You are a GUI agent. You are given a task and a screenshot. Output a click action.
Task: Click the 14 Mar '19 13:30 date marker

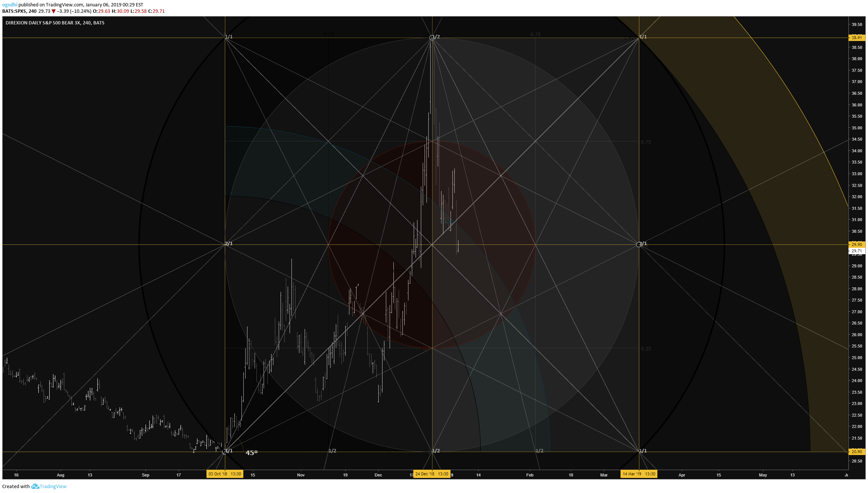[639, 474]
